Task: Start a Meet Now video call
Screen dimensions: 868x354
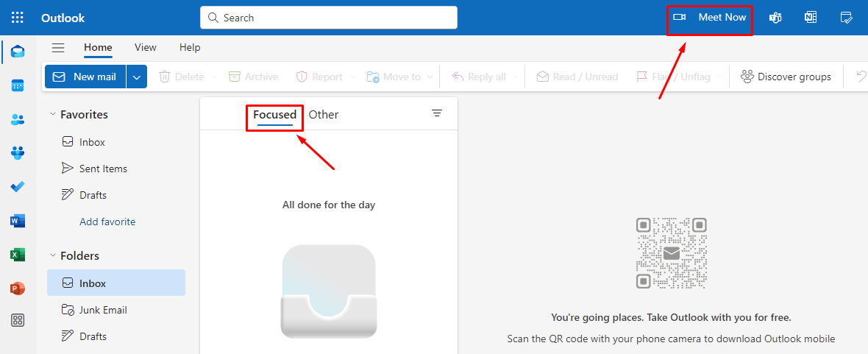Action: tap(710, 18)
